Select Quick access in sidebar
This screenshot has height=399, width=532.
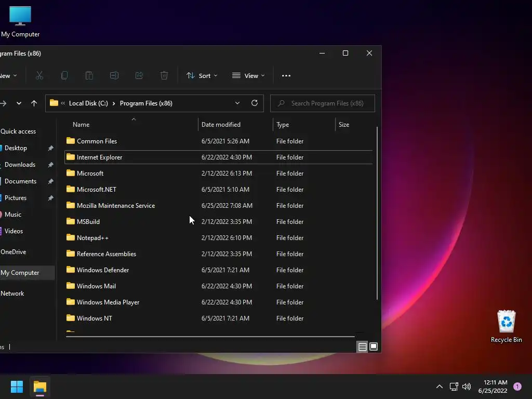[18, 131]
